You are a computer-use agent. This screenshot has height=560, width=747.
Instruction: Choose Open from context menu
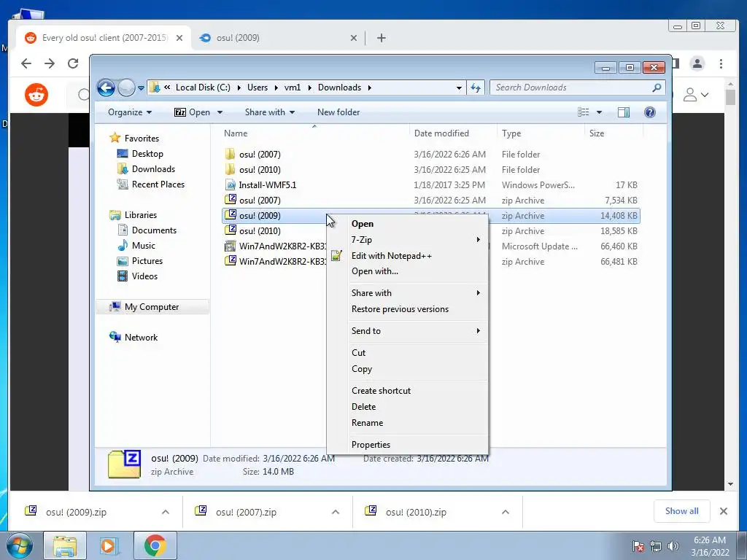(x=407, y=224)
